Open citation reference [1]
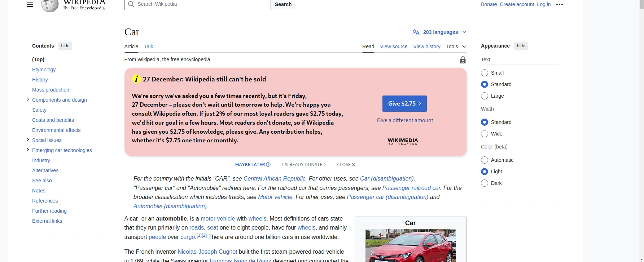This screenshot has width=644, height=262. (x=199, y=235)
